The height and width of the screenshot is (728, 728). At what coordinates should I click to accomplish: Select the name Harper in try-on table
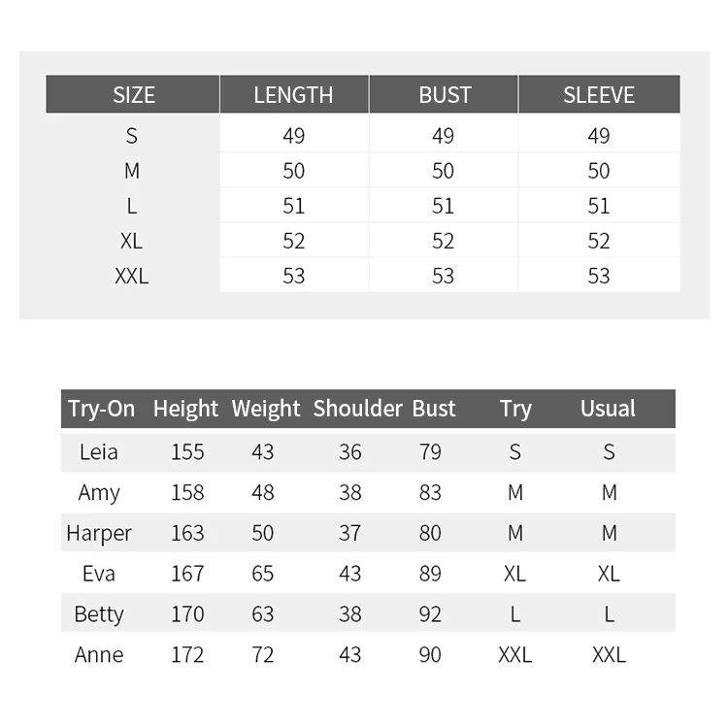(99, 533)
